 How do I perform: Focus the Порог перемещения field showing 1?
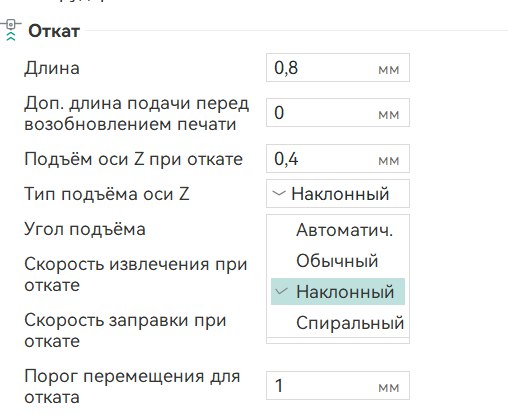pos(338,386)
